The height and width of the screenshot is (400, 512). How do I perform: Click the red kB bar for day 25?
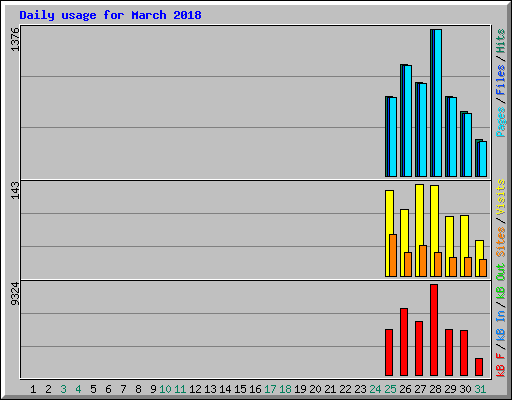coord(389,353)
